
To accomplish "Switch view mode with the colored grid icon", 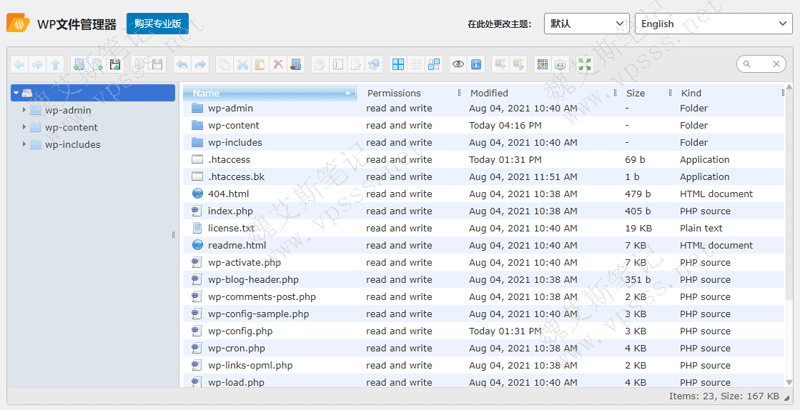I will coord(542,64).
